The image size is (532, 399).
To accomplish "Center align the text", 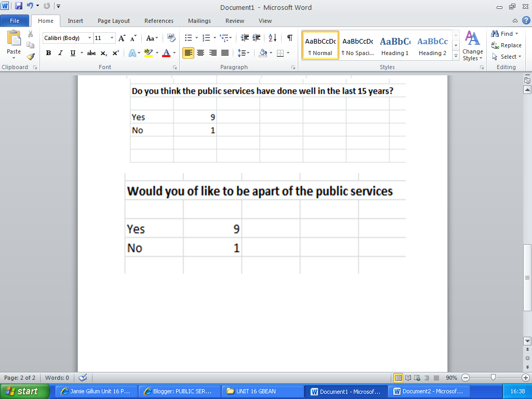I will (201, 53).
